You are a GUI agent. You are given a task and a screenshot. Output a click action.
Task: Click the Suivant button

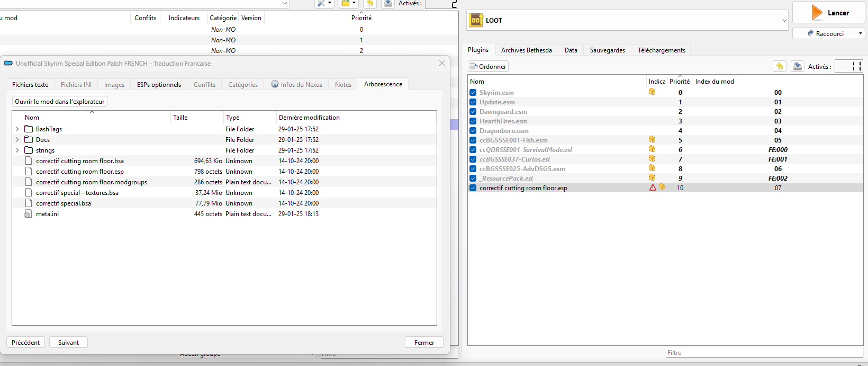(x=68, y=343)
